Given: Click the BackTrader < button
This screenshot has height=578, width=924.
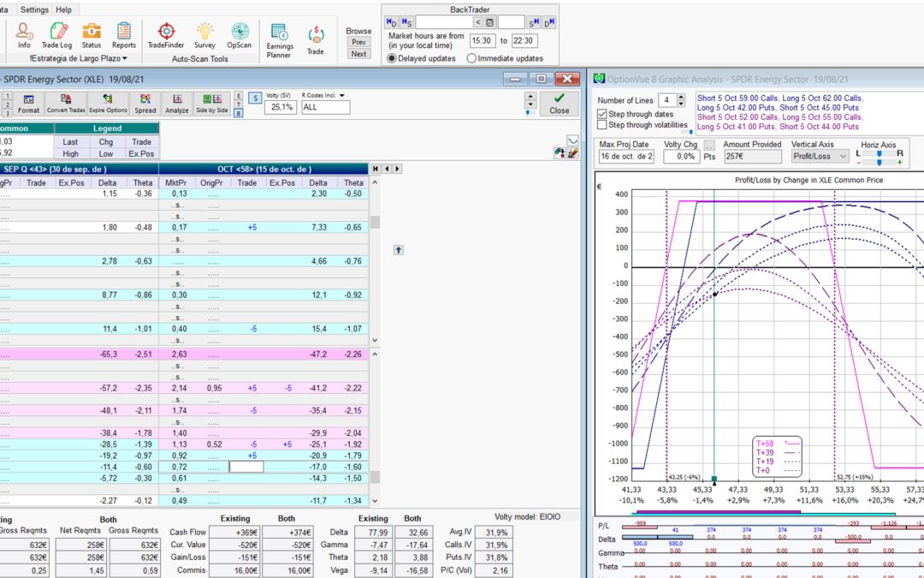Looking at the screenshot, I should (478, 22).
